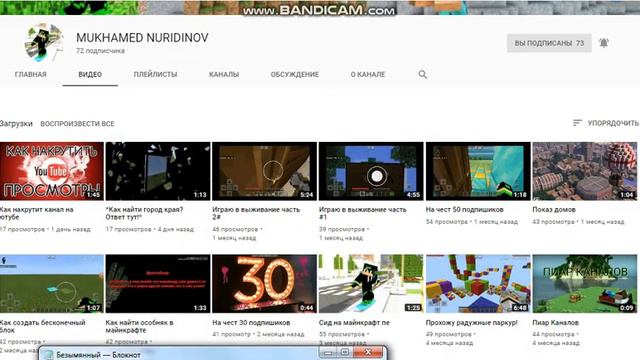Screen dimensions: 640x360
Task: Open thumbnail of video lasting 1:07
Action: pos(51,284)
